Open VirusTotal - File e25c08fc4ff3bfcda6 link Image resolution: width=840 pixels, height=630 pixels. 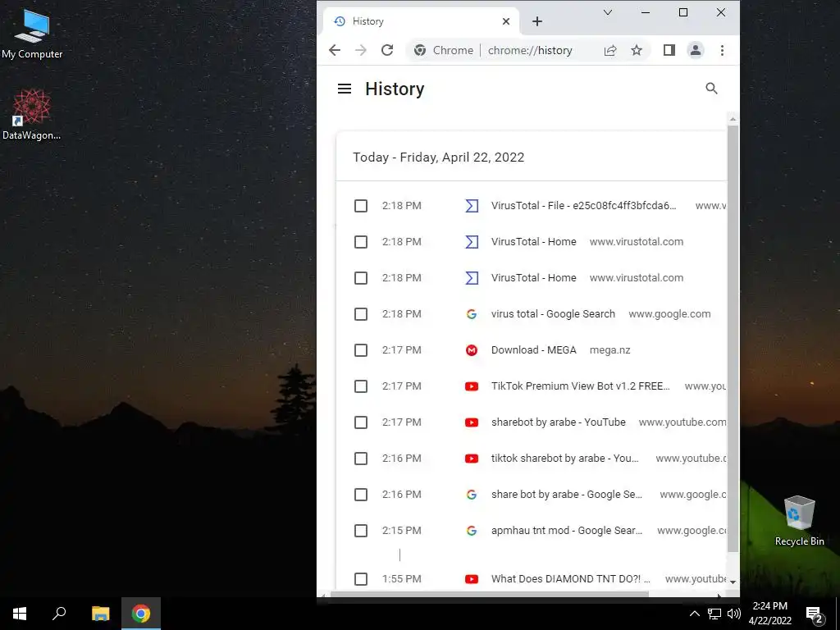583,206
